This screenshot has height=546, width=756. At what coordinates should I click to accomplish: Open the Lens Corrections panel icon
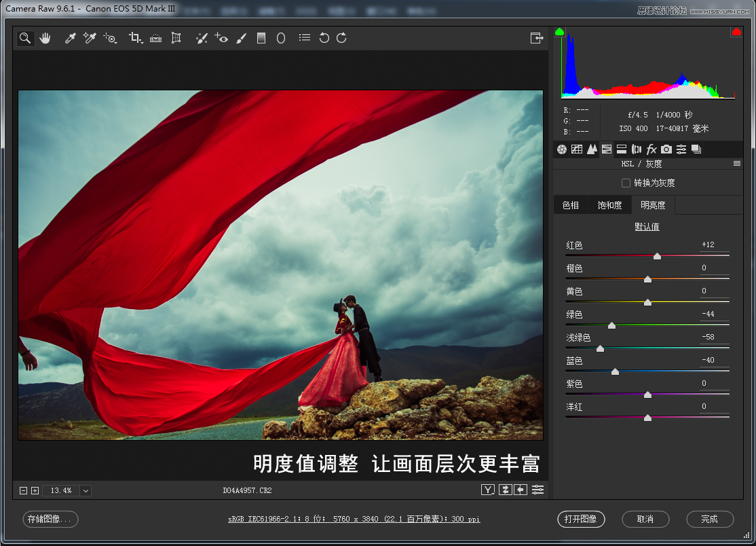(637, 149)
